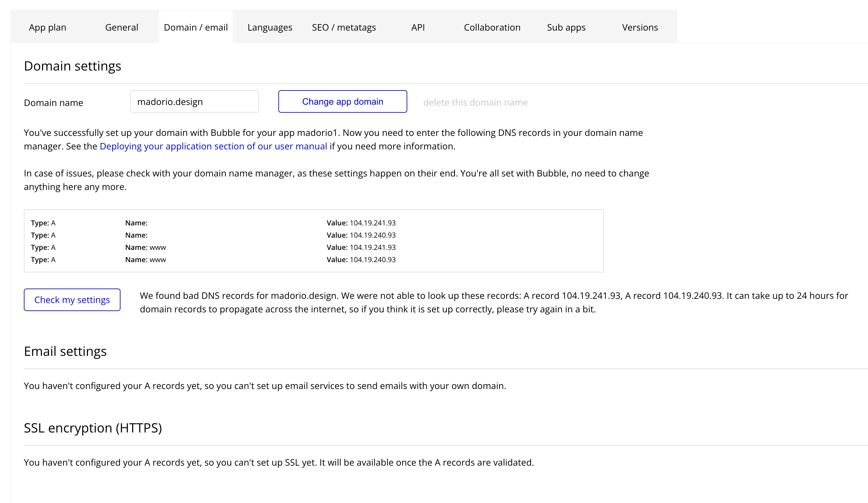Switch to the Collaboration tab

coord(492,27)
